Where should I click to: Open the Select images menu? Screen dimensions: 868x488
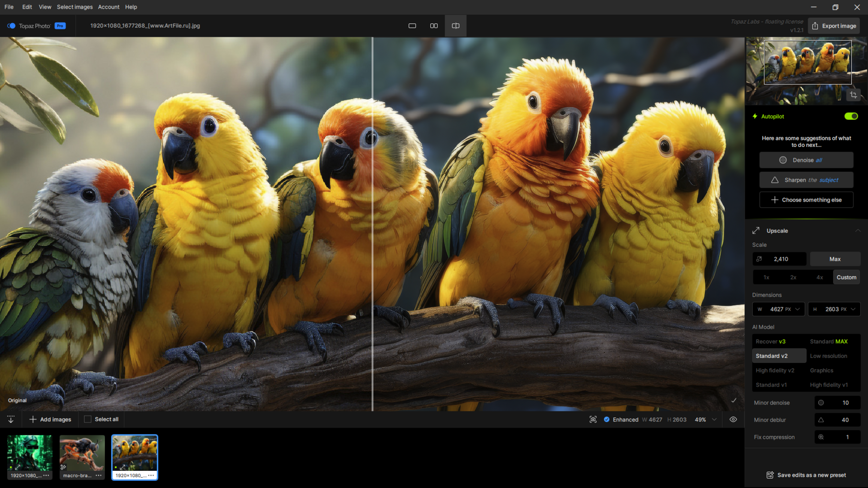coord(75,7)
